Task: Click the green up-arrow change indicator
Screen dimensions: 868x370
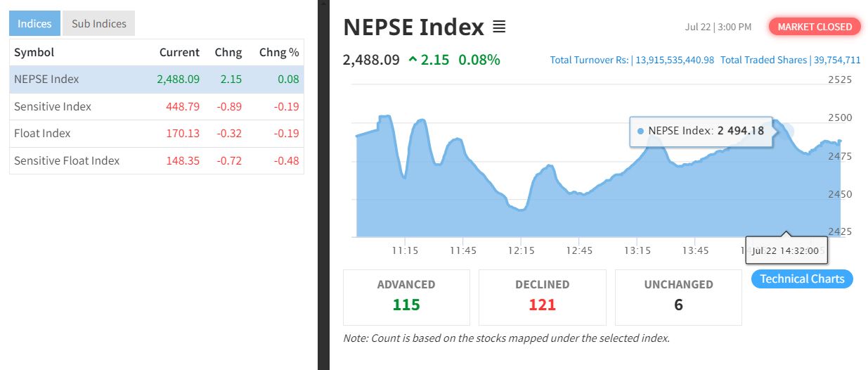Action: coord(413,60)
